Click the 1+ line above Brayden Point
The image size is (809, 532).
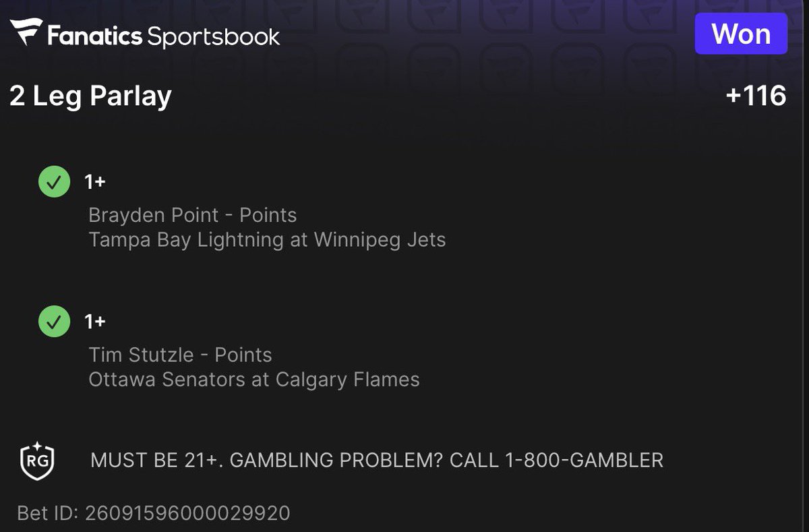point(95,182)
